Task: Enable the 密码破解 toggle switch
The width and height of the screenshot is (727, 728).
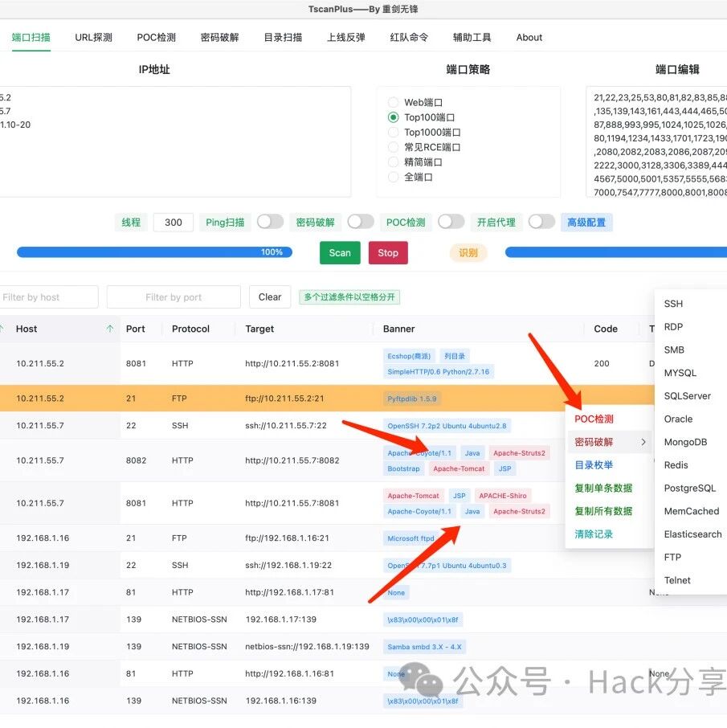Action: [361, 222]
